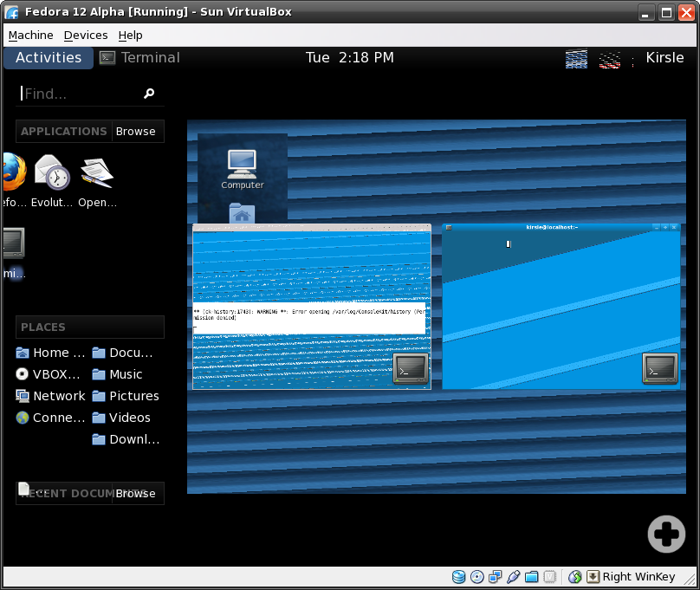Viewport: 700px width, 590px height.
Task: Click the USB devices status icon
Action: click(x=514, y=577)
